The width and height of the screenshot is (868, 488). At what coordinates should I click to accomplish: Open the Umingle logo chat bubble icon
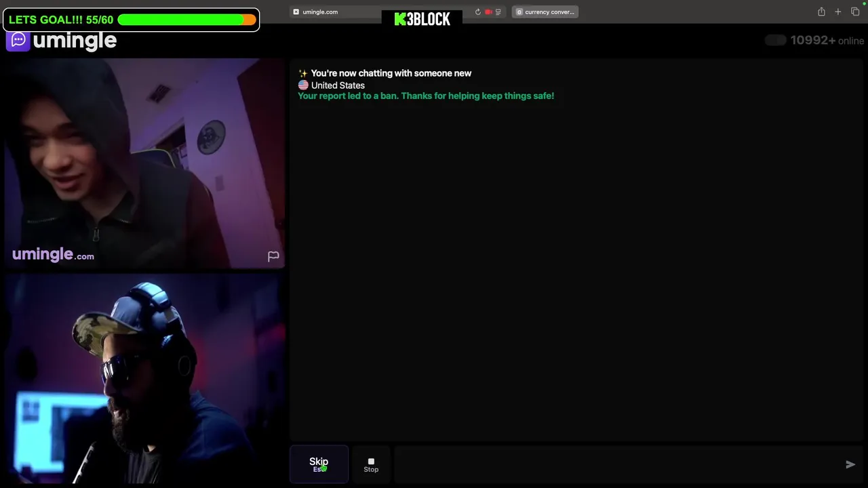(18, 41)
